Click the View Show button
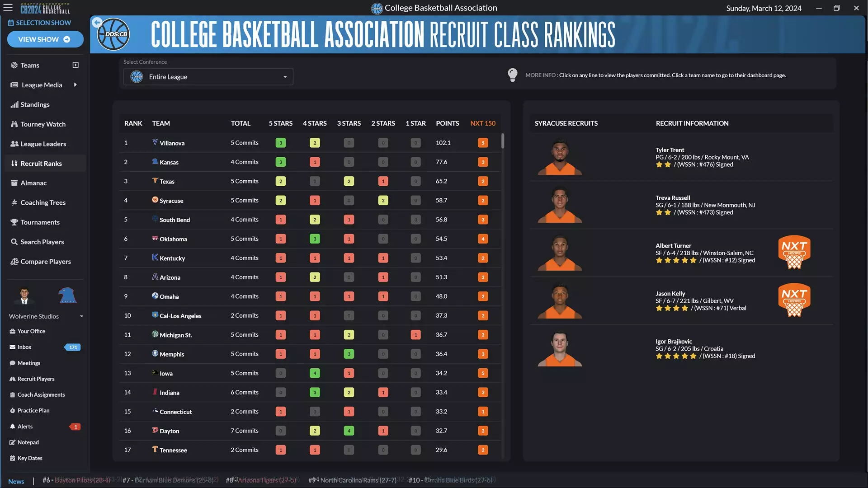Viewport: 868px width, 488px height. coord(45,39)
